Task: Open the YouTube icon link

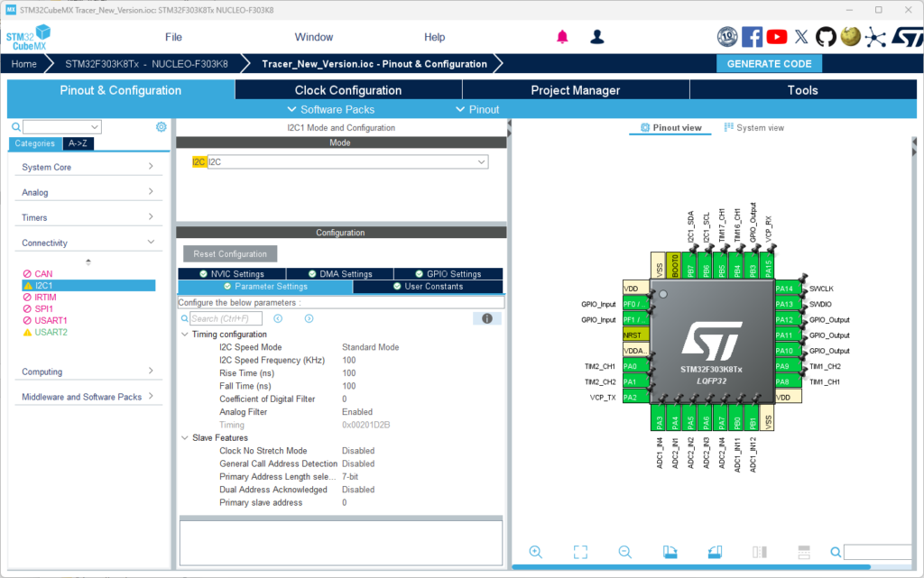Action: click(x=777, y=37)
